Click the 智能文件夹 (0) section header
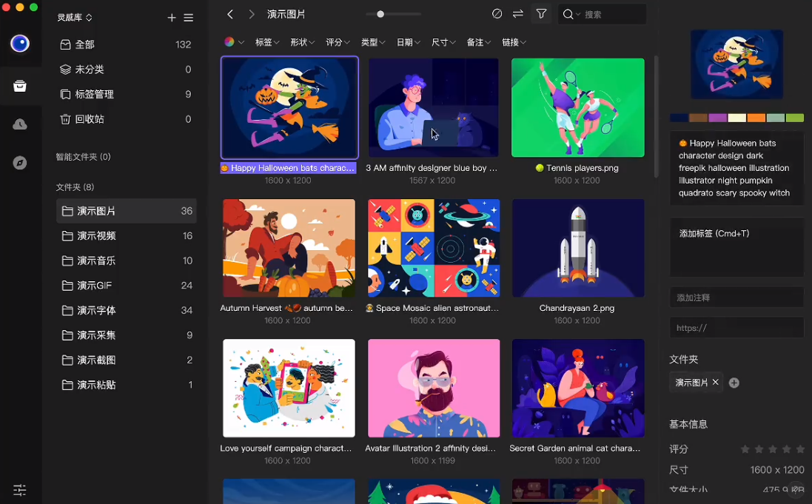Screen dimensions: 812x504 click(x=84, y=157)
